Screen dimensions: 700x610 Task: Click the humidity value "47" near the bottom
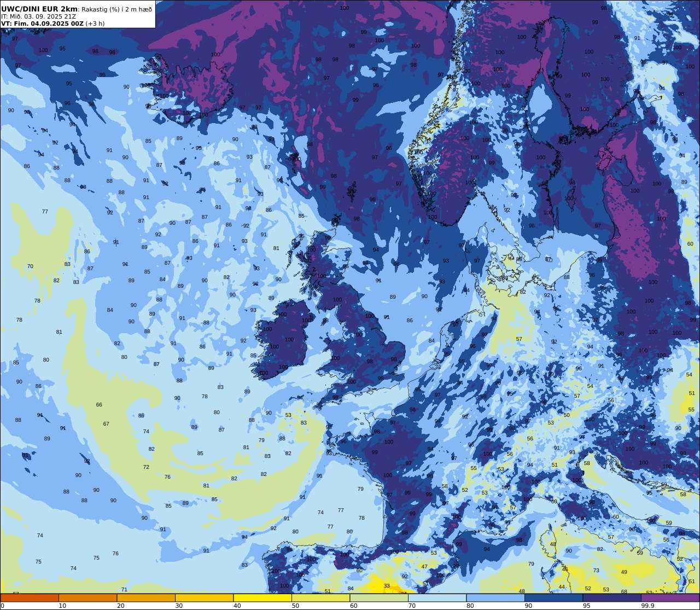point(424,567)
